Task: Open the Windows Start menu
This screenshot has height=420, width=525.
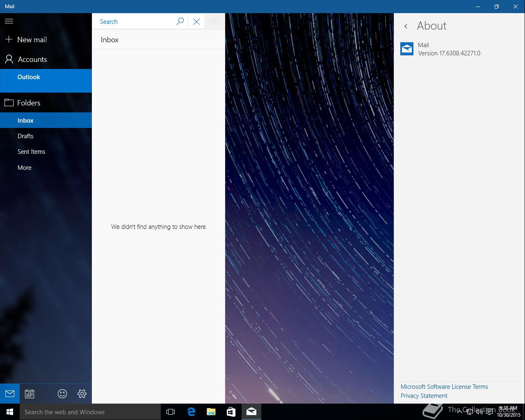Action: [x=10, y=412]
